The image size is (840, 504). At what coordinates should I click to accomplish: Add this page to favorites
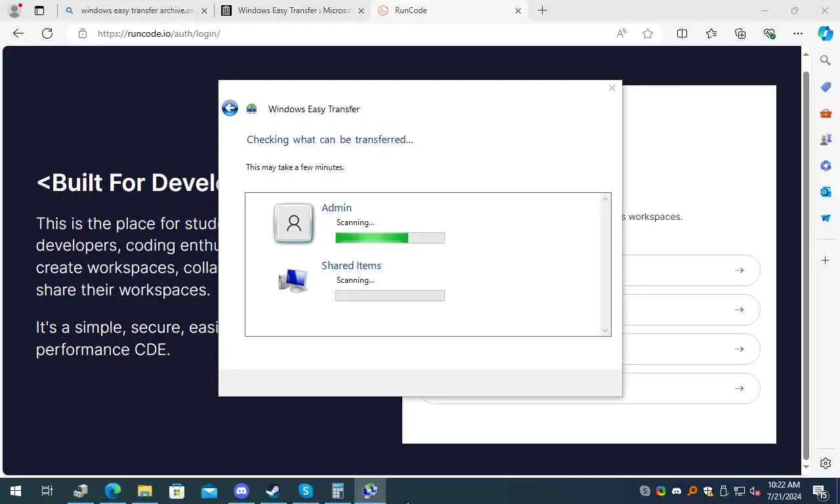[x=648, y=33]
